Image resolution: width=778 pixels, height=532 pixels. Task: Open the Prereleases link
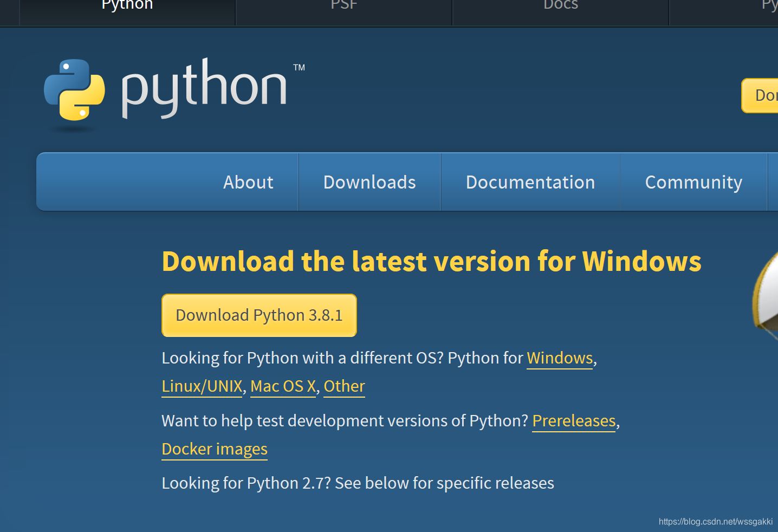[574, 421]
